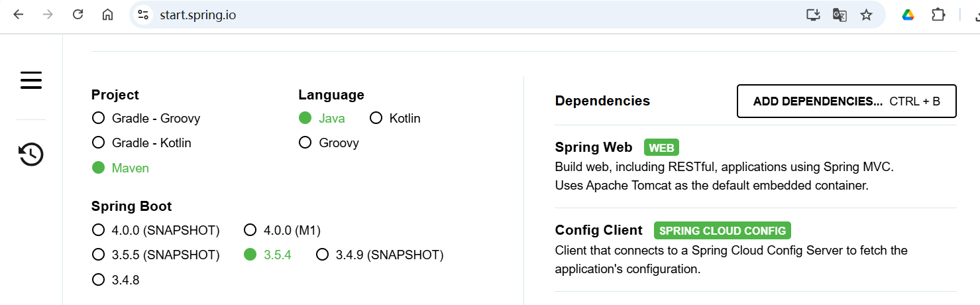Screen dimensions: 980x305
Task: Select Spring Boot 3.5.4 version
Action: (x=268, y=255)
